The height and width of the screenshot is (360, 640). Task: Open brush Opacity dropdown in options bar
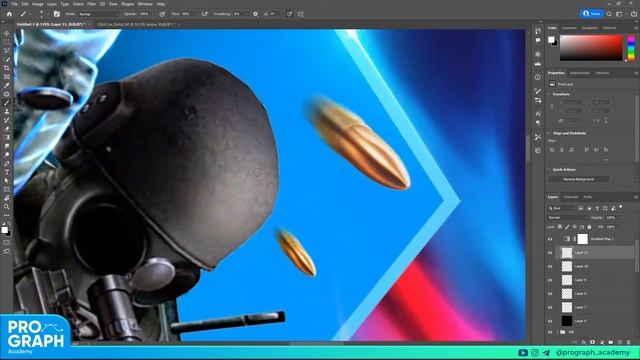148,14
